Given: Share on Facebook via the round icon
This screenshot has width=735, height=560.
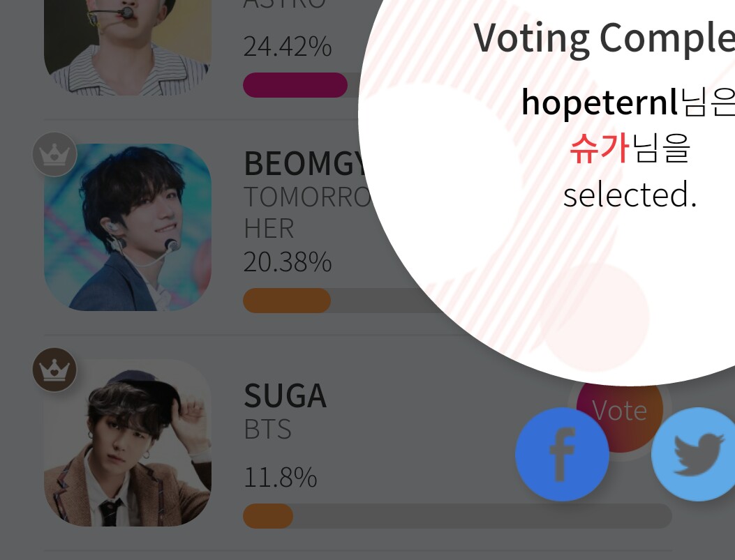Looking at the screenshot, I should (562, 455).
